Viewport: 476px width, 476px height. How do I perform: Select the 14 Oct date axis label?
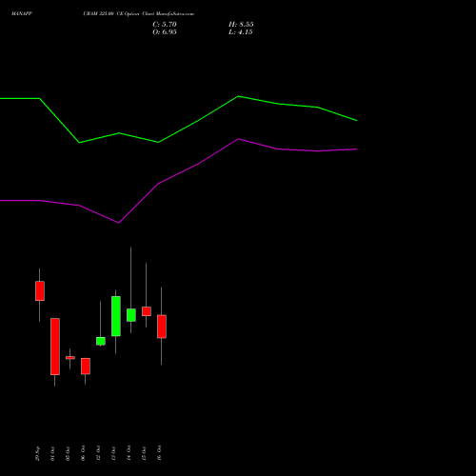coord(129,453)
